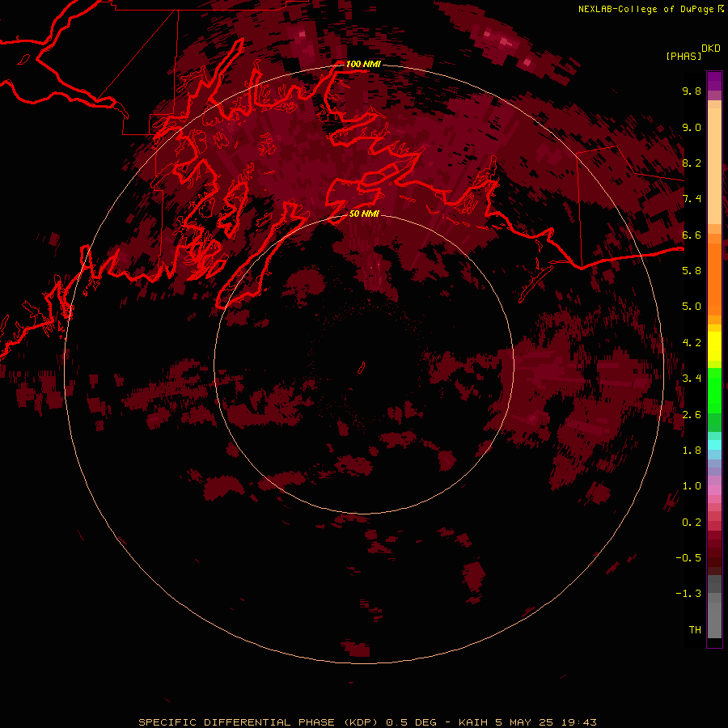Viewport: 728px width, 728px height.
Task: Click the yellow segment of the color bar
Action: (714, 346)
